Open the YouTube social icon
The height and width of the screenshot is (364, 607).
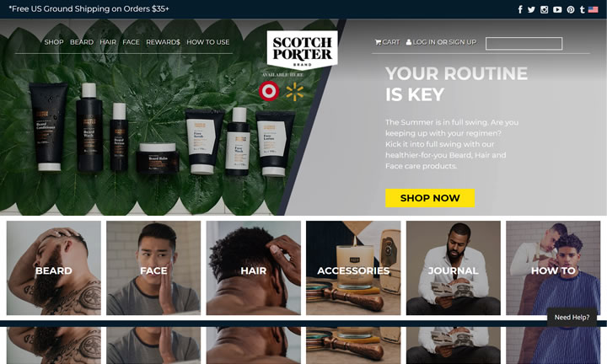click(557, 9)
